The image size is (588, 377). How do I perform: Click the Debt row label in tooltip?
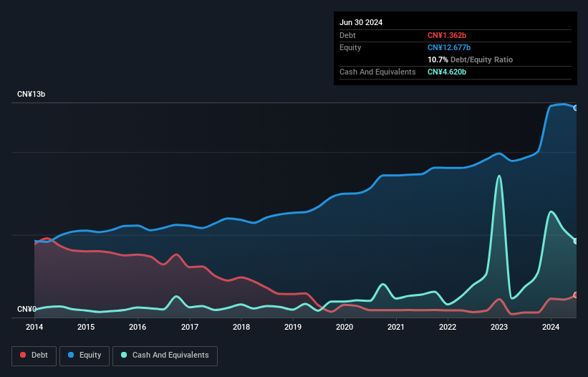tap(347, 35)
